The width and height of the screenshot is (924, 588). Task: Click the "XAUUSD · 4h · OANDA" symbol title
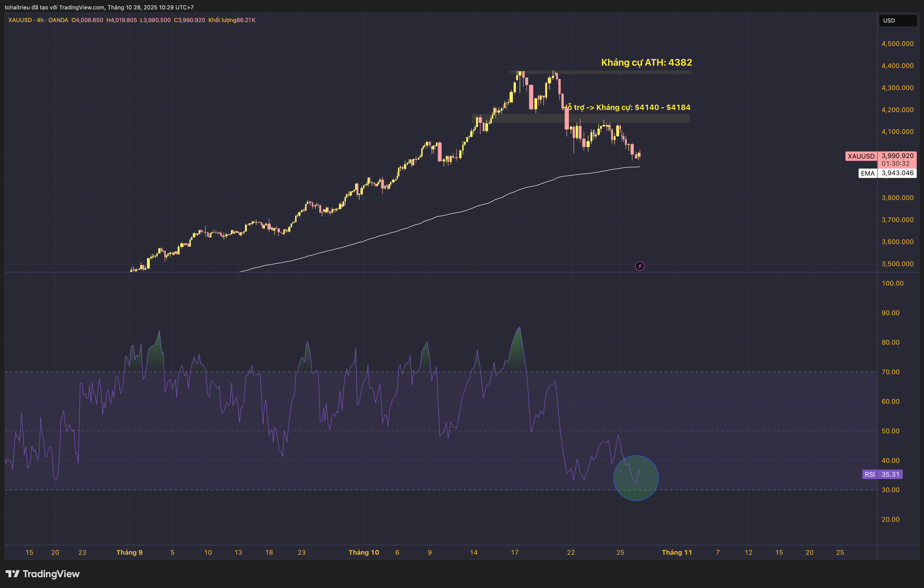[38, 20]
